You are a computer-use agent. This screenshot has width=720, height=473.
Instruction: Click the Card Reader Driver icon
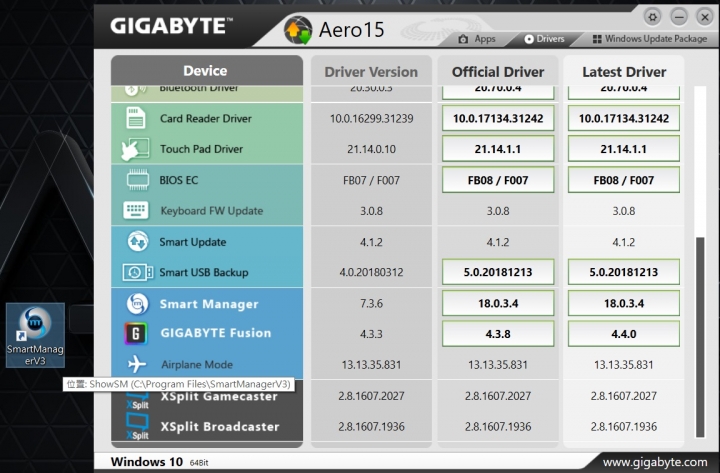[135, 118]
